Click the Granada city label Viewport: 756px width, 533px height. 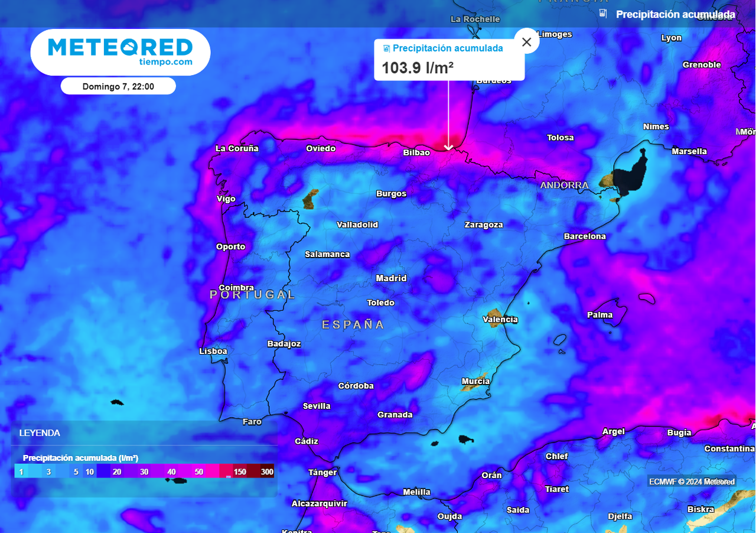[395, 414]
